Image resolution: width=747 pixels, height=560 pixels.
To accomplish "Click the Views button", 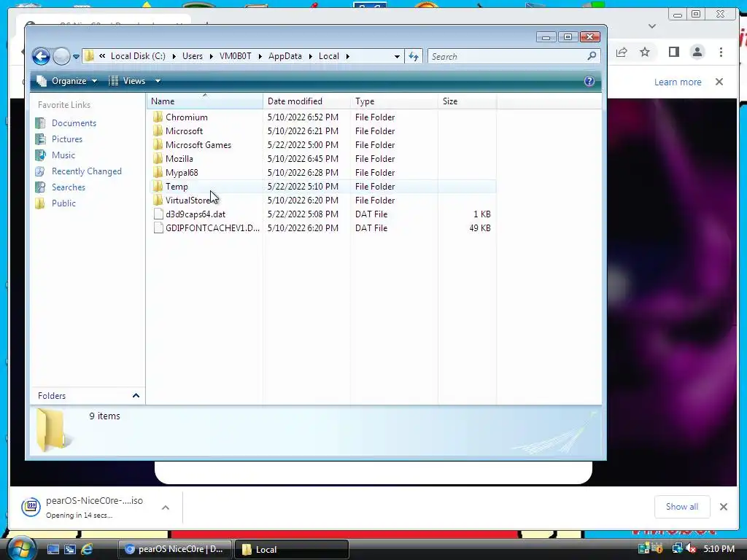I will coord(127,81).
